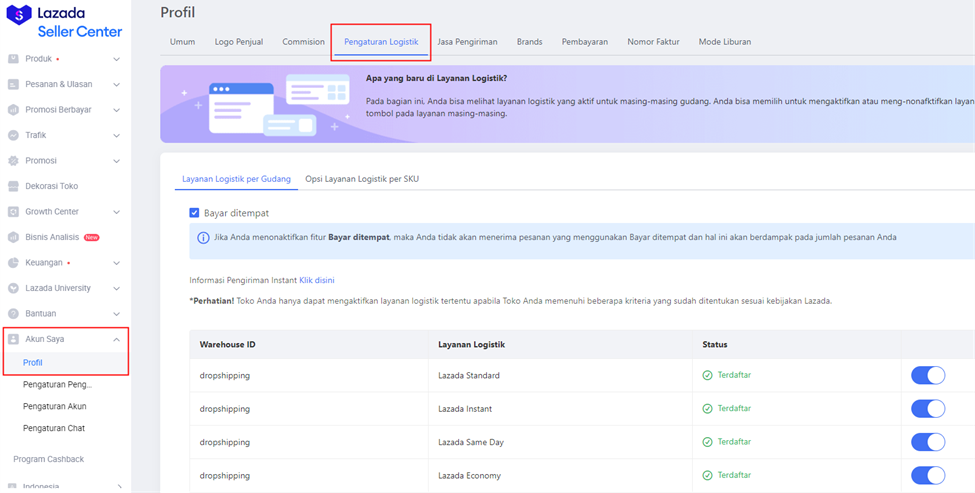Image resolution: width=975 pixels, height=493 pixels.
Task: Expand the Keuangan menu chevron
Action: tap(116, 264)
